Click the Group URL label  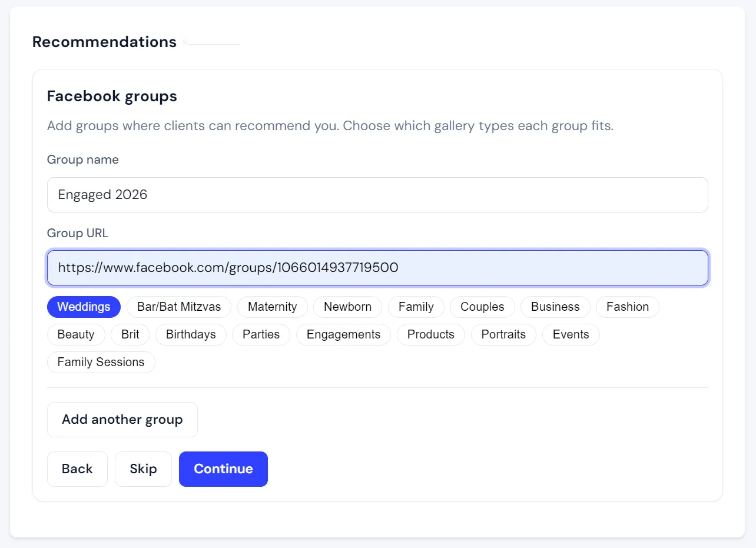tap(78, 233)
